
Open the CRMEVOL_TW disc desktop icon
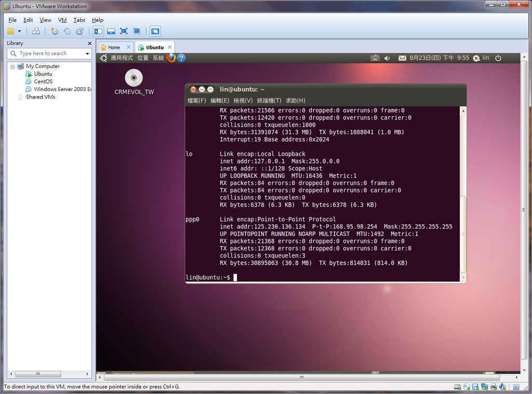pyautogui.click(x=134, y=81)
